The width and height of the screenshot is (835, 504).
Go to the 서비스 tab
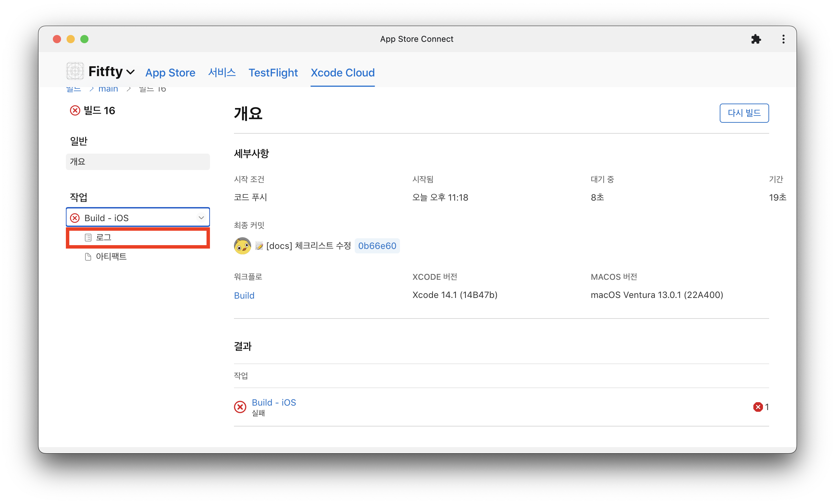pos(222,73)
